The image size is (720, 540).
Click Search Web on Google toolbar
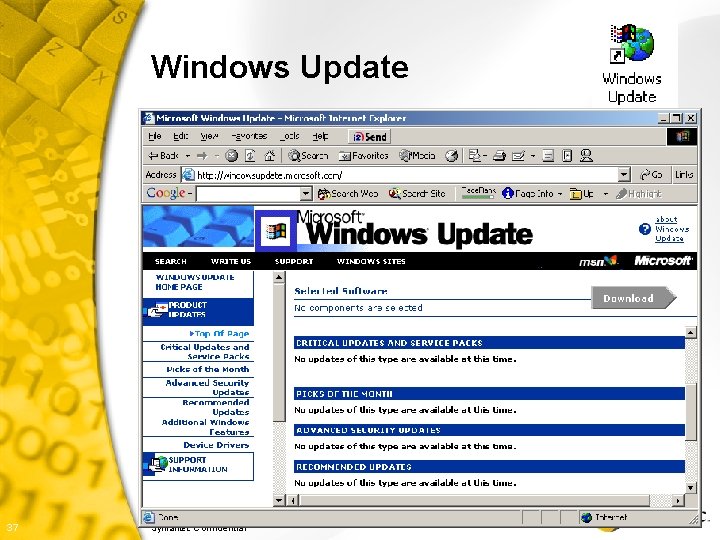point(348,194)
